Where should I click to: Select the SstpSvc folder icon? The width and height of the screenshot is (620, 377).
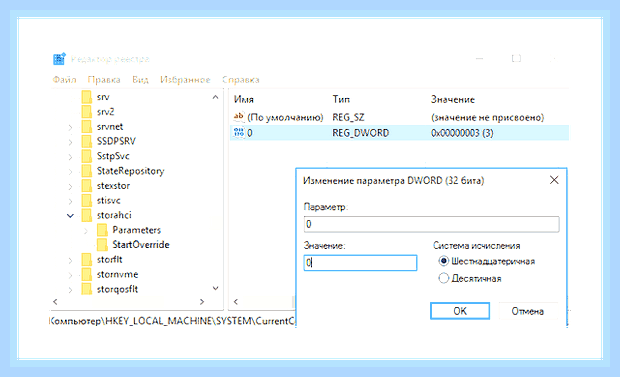(87, 156)
